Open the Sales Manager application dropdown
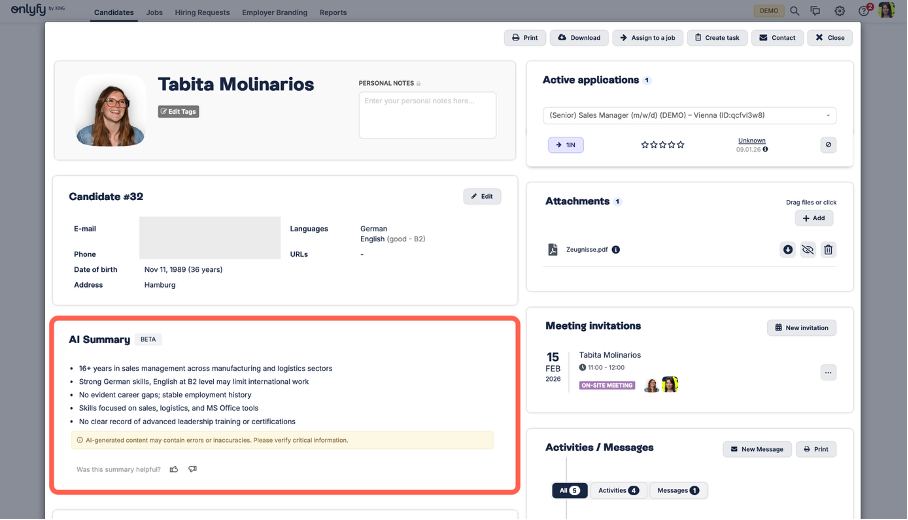Viewport: 908px width, 520px height. click(x=690, y=115)
